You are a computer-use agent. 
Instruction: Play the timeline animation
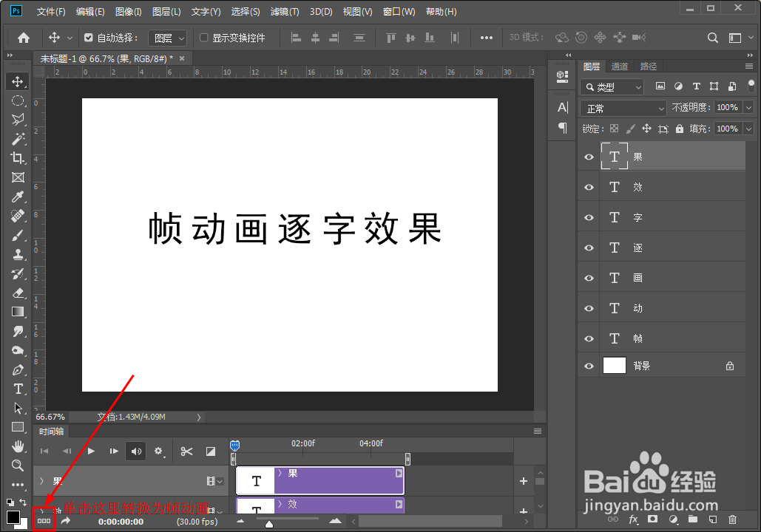[91, 451]
